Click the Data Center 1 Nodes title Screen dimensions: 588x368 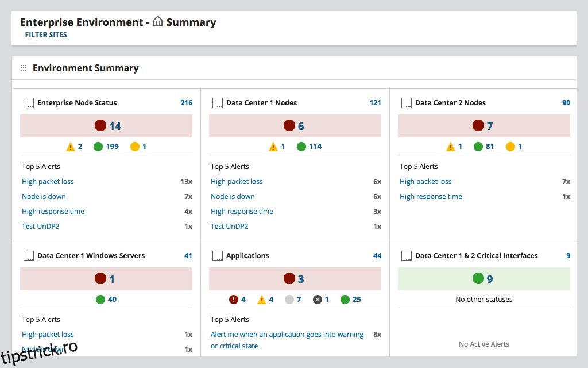point(261,103)
